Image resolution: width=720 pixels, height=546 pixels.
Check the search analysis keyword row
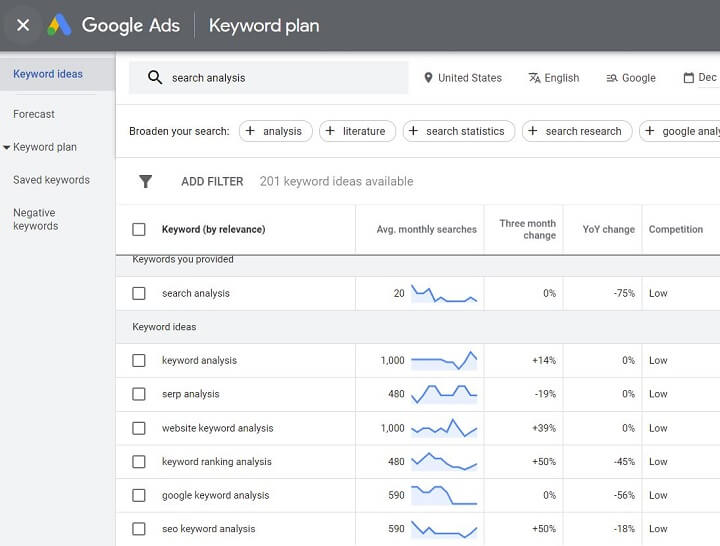click(x=139, y=293)
